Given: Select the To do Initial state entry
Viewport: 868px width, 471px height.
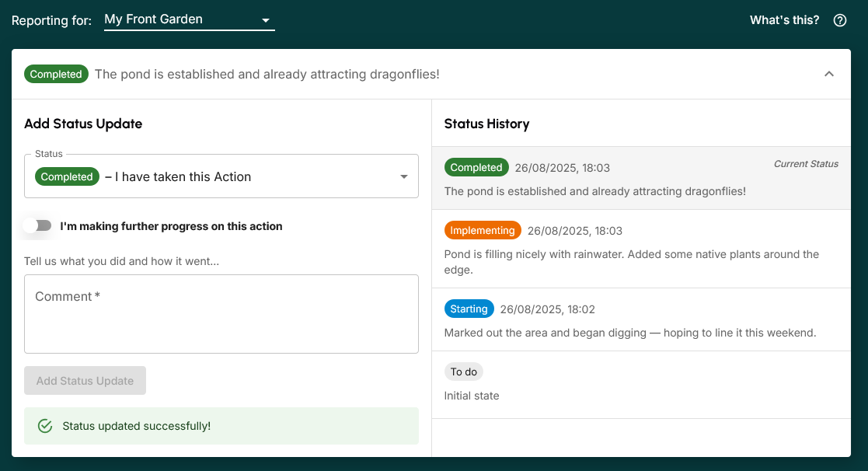Looking at the screenshot, I should [471, 396].
